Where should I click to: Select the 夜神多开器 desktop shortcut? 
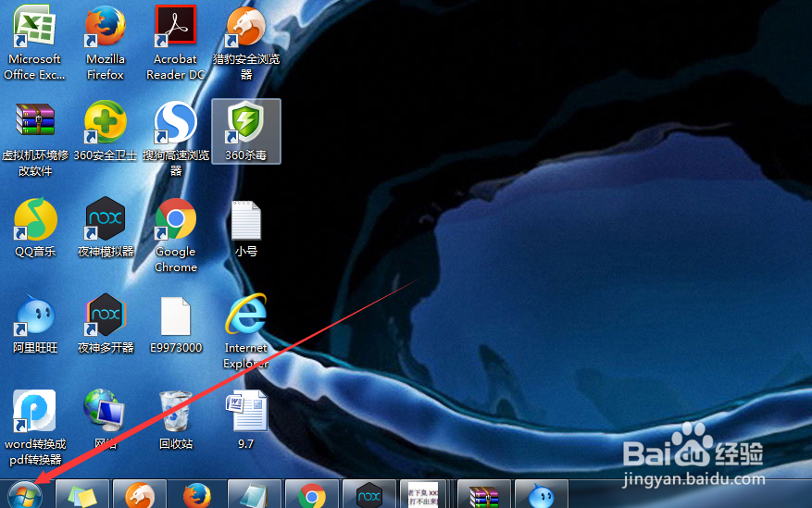[106, 324]
